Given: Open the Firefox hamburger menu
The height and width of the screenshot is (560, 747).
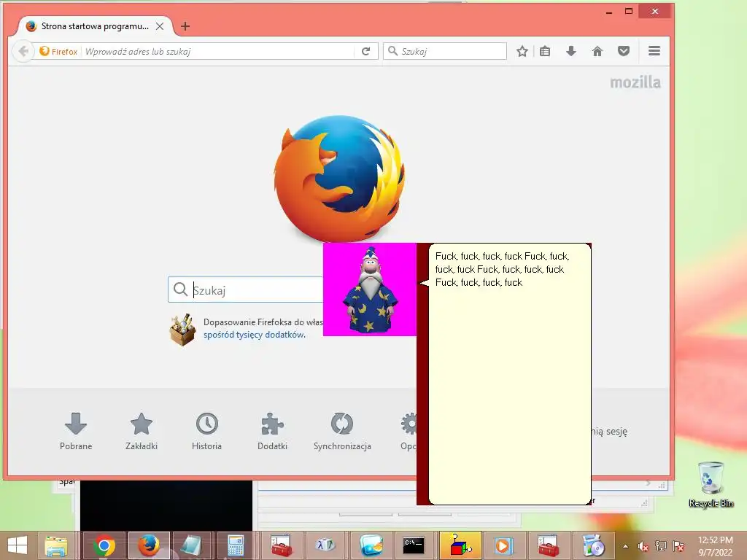Looking at the screenshot, I should [x=654, y=51].
